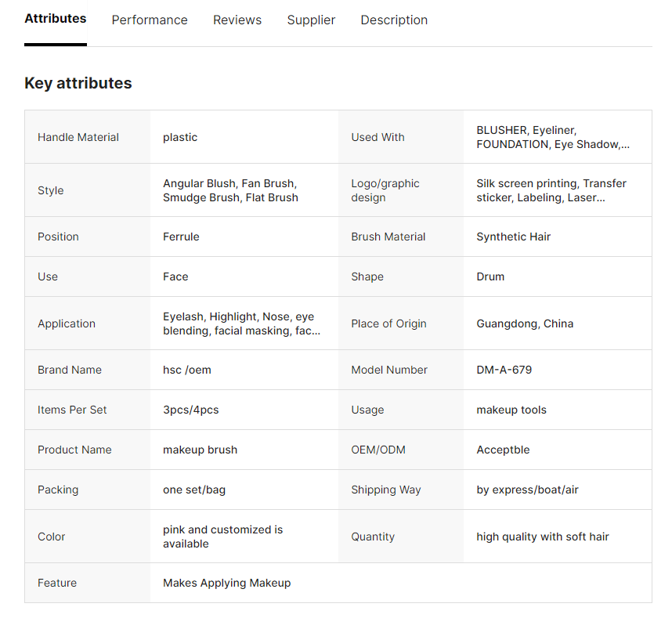The image size is (672, 618).
Task: Select the Description tab
Action: [394, 20]
